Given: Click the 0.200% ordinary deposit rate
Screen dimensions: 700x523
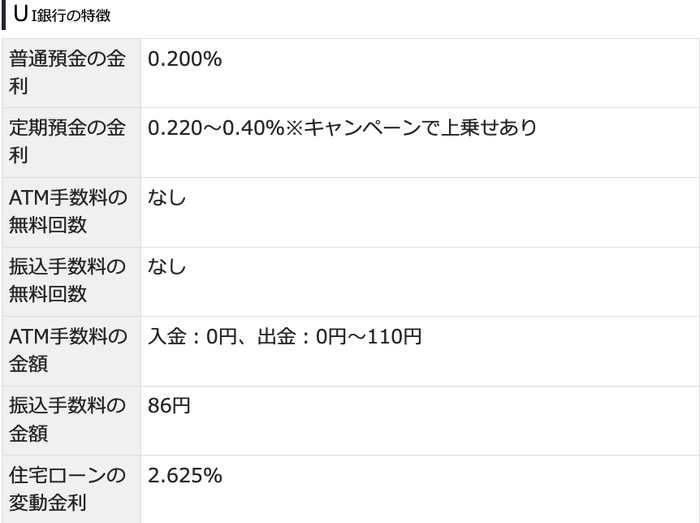Looking at the screenshot, I should click(x=184, y=60).
